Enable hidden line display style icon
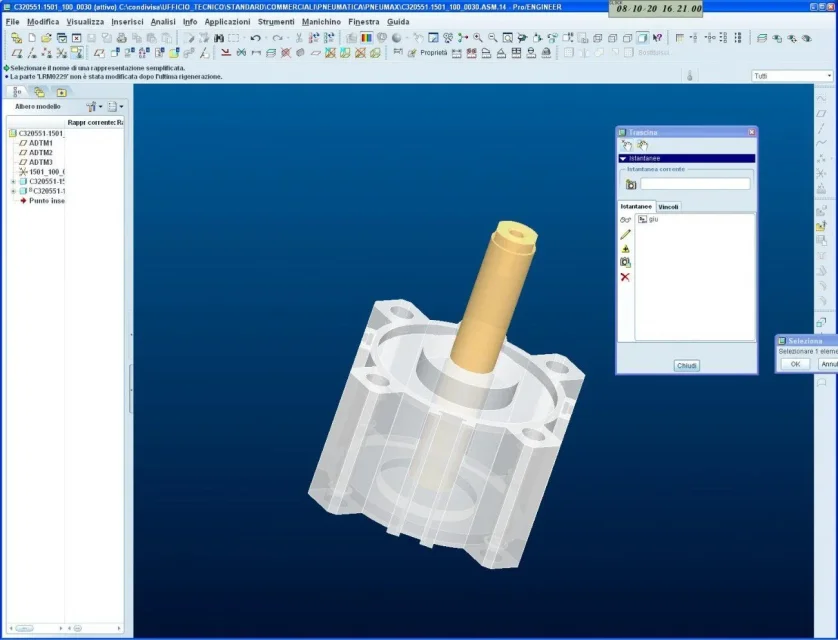Screen dimensions: 838x640 point(612,38)
